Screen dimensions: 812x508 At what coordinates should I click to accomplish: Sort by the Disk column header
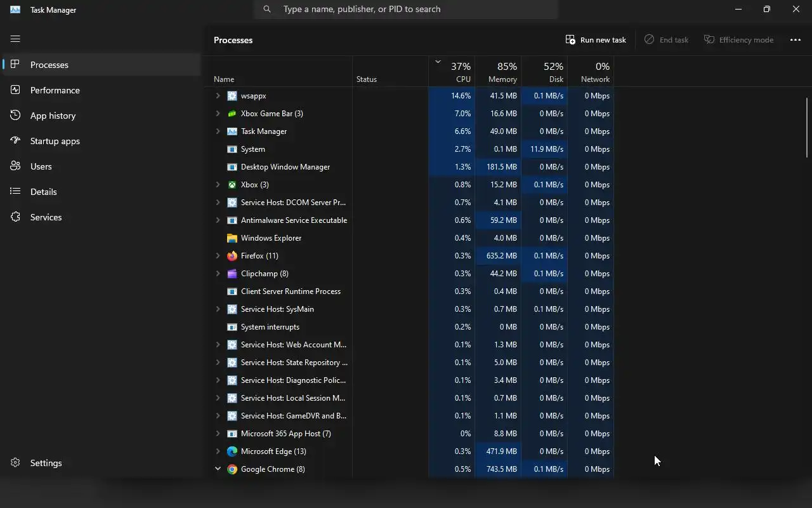544,71
